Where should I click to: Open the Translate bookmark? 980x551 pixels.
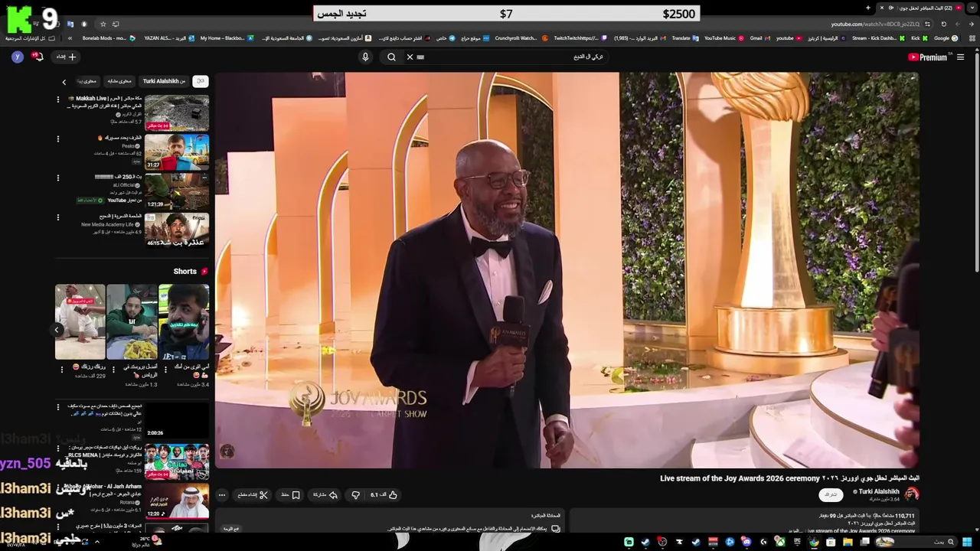coord(685,37)
